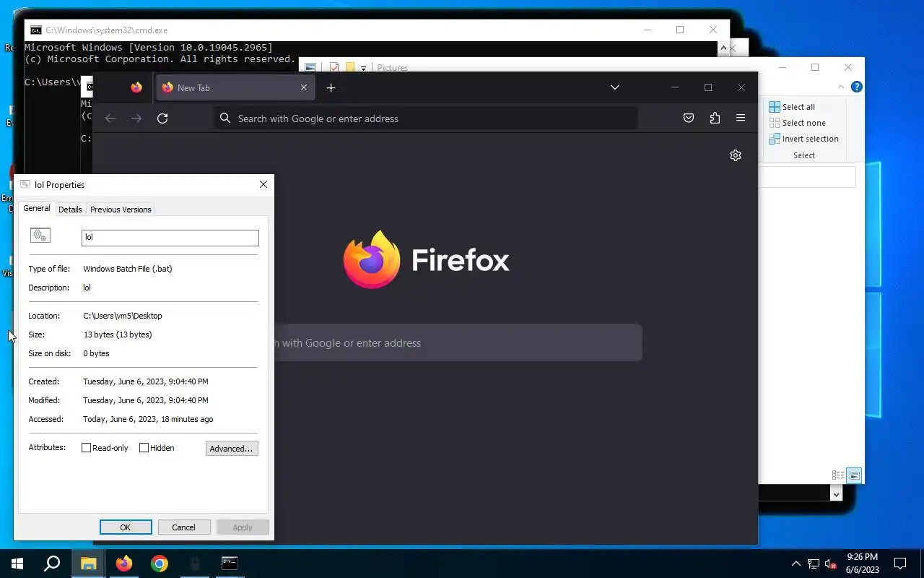
Task: Open Firefox hamburger application menu
Action: click(x=741, y=118)
